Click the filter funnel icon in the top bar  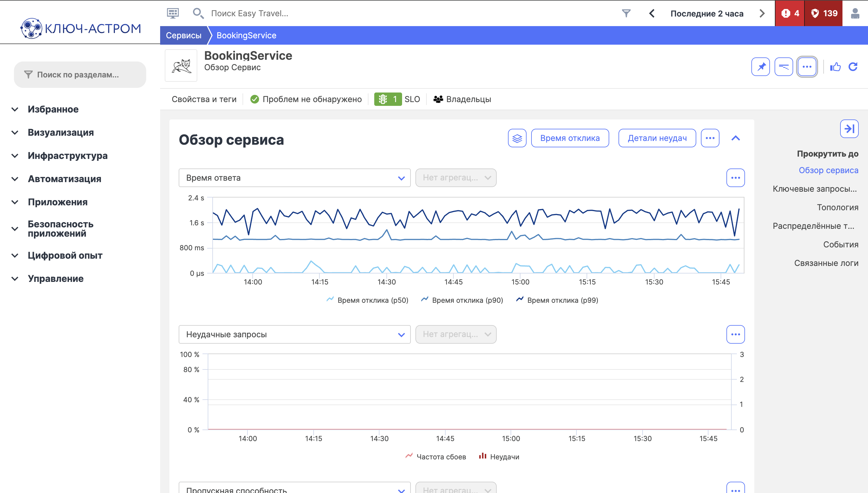(626, 13)
